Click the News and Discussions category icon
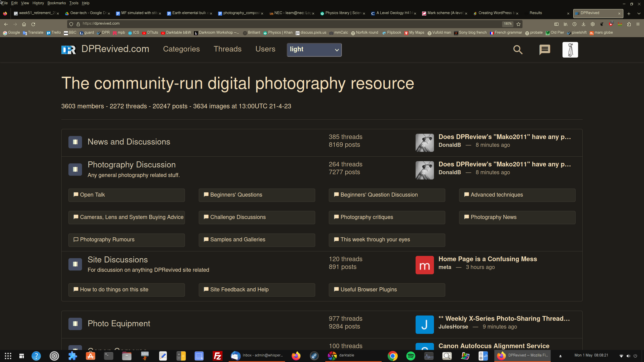Screen dimensions: 644x362 [75, 142]
